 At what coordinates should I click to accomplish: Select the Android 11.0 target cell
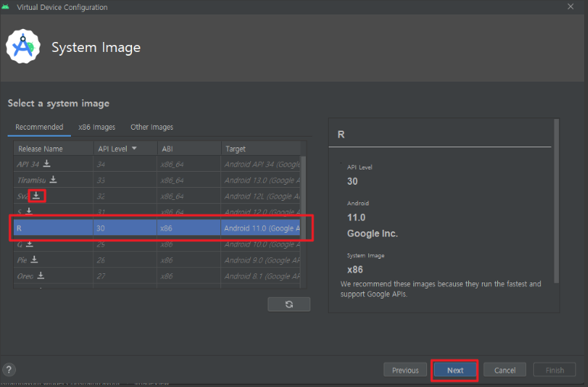(x=261, y=227)
